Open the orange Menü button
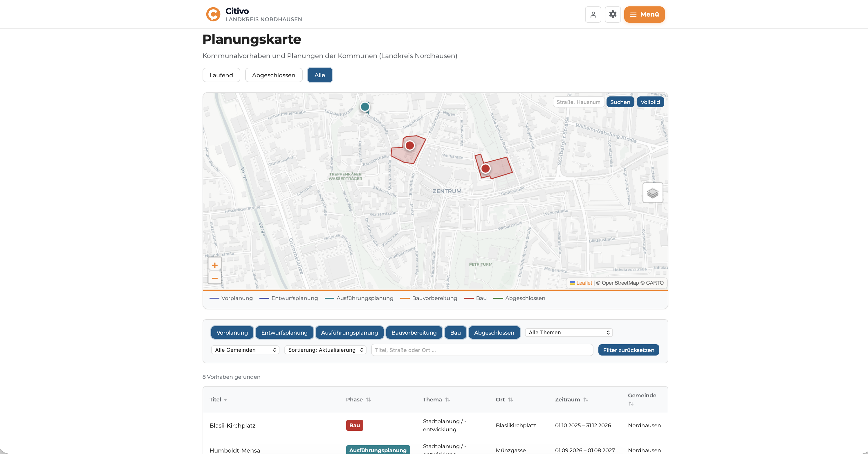This screenshot has height=454, width=868. [644, 15]
